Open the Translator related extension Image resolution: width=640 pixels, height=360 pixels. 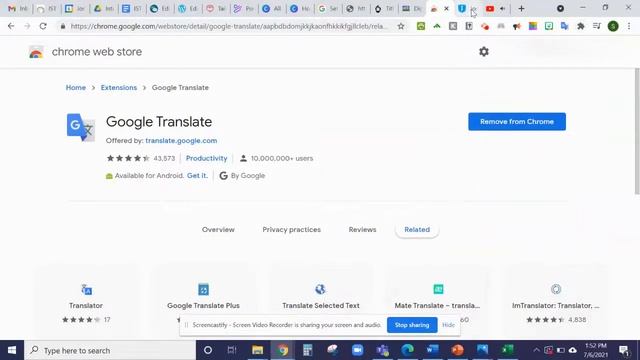coord(86,303)
